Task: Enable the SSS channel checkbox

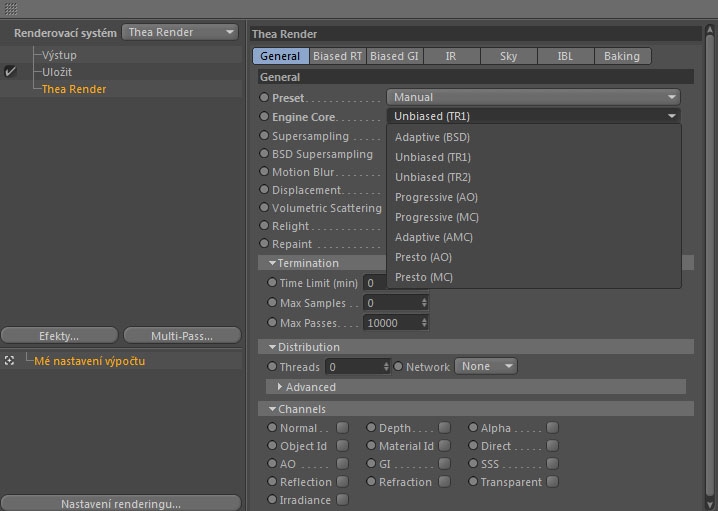Action: point(553,463)
